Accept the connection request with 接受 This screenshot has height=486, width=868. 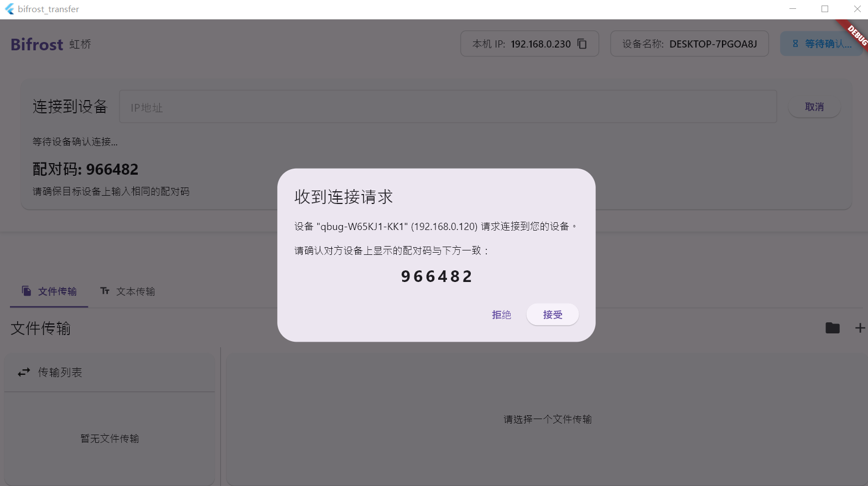553,315
